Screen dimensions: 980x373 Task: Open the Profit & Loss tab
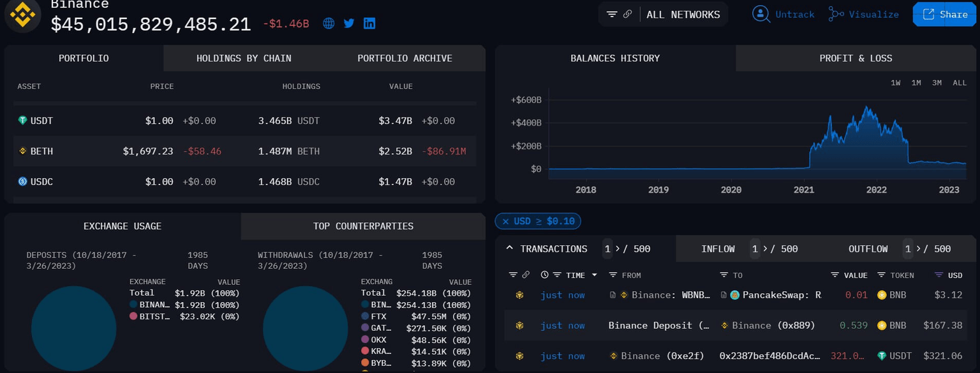click(856, 58)
